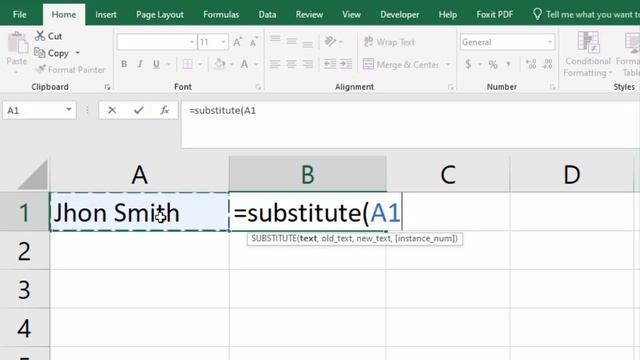This screenshot has height=360, width=640.
Task: Open Clipboard group dialog launcher
Action: (x=107, y=87)
